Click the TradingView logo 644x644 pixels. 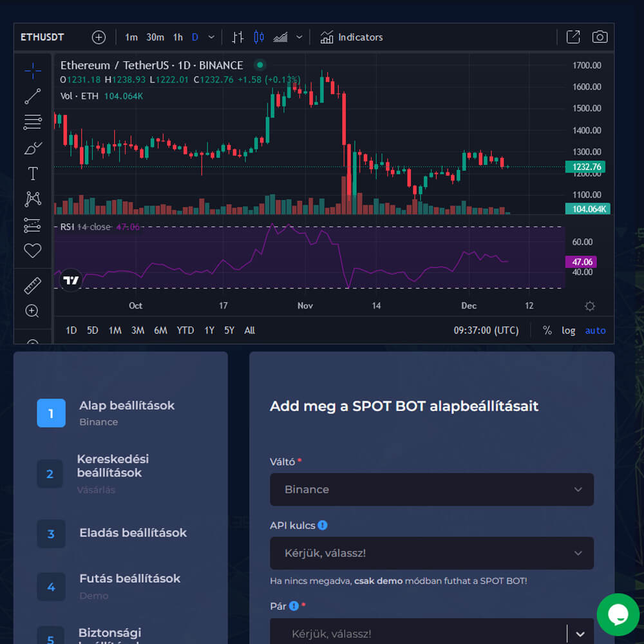[71, 280]
